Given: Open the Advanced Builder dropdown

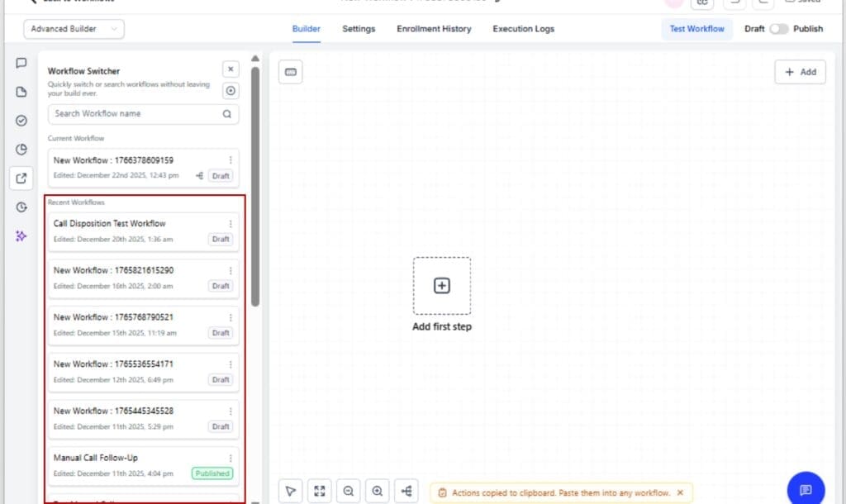Looking at the screenshot, I should coord(73,28).
